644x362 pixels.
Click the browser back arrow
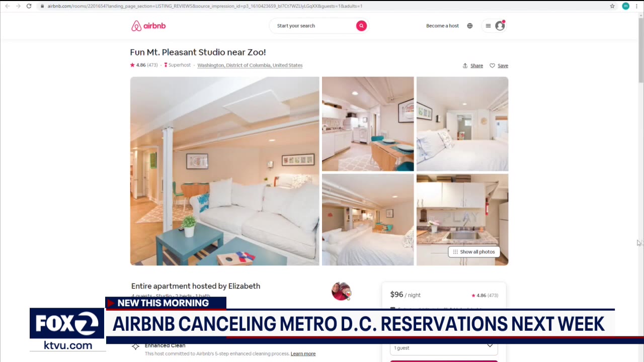click(7, 6)
